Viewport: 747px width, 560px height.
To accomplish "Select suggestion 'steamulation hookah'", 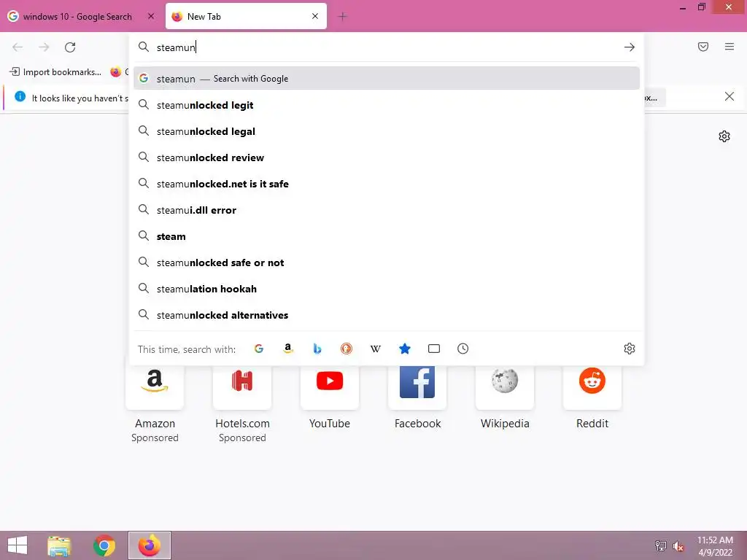I will coord(387,289).
